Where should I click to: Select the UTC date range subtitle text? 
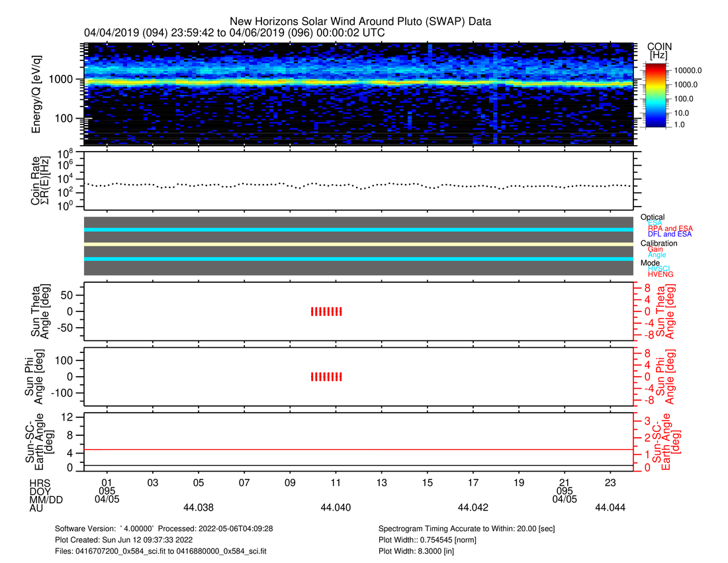[x=234, y=32]
